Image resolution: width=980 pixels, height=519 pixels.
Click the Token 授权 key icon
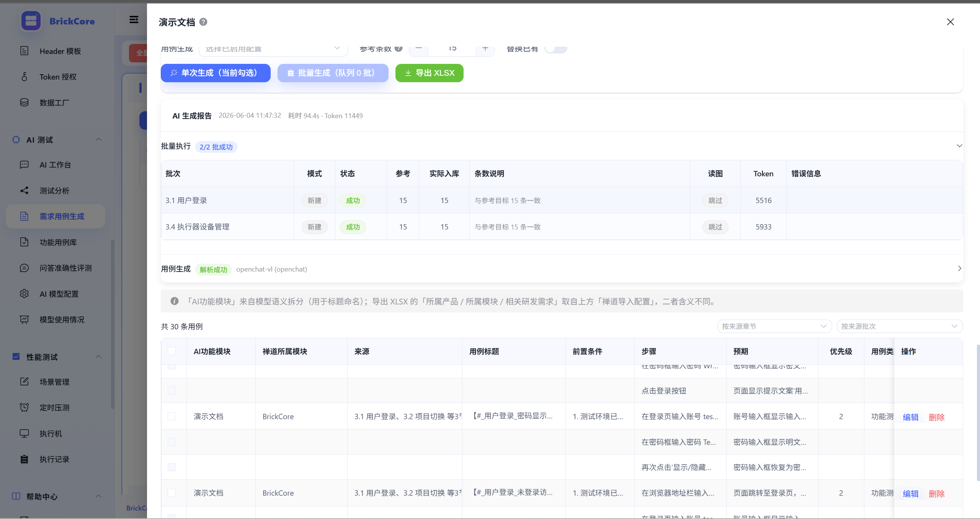pos(24,76)
